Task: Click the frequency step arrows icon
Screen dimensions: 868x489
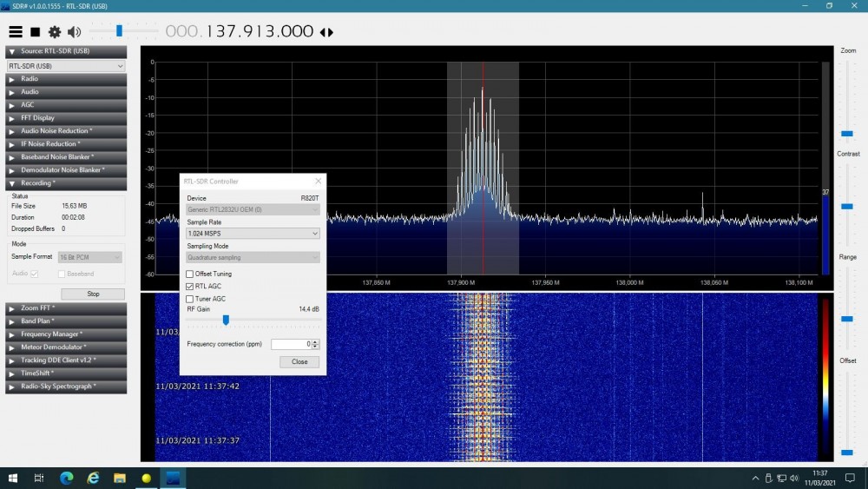Action: tap(326, 32)
